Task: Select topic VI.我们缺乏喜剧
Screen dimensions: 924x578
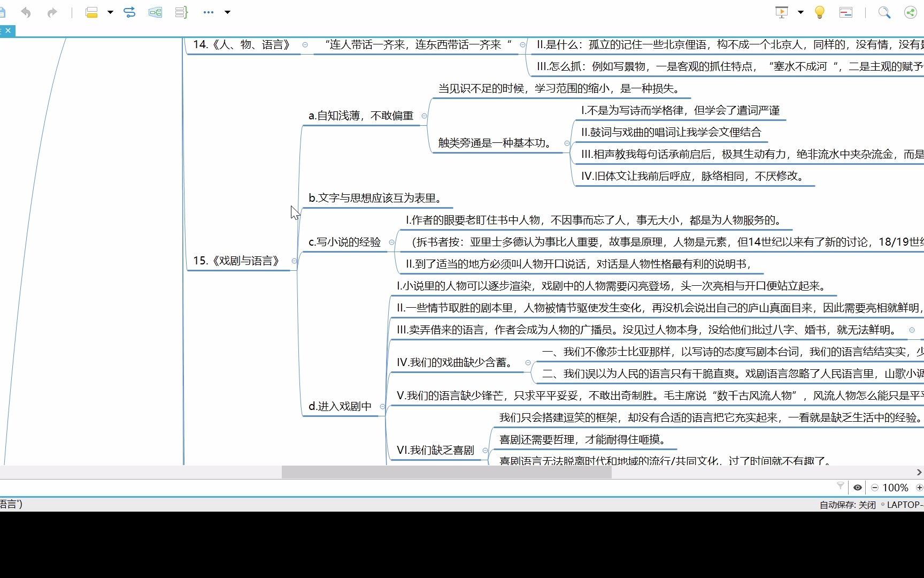Action: pos(435,450)
